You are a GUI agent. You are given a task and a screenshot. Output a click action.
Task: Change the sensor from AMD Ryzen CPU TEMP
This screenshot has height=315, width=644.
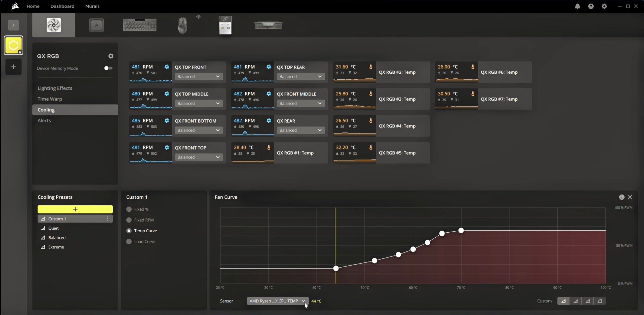(277, 301)
